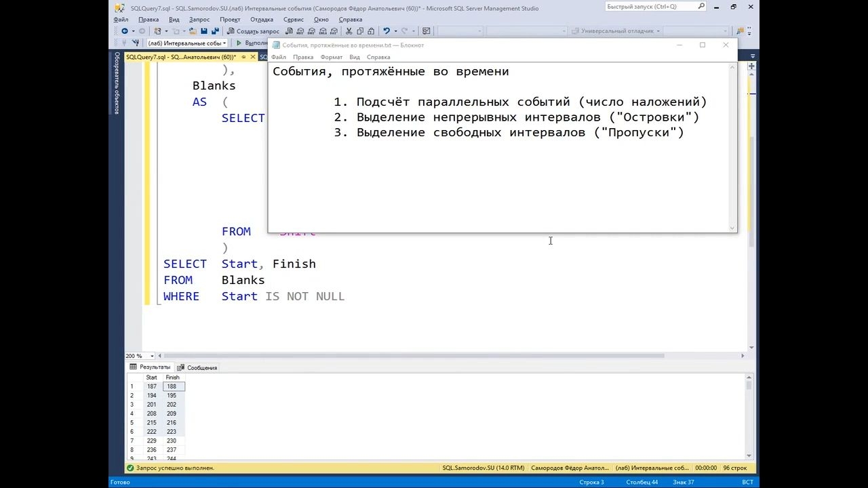
Task: Switch to the Результаты tab
Action: click(x=150, y=367)
